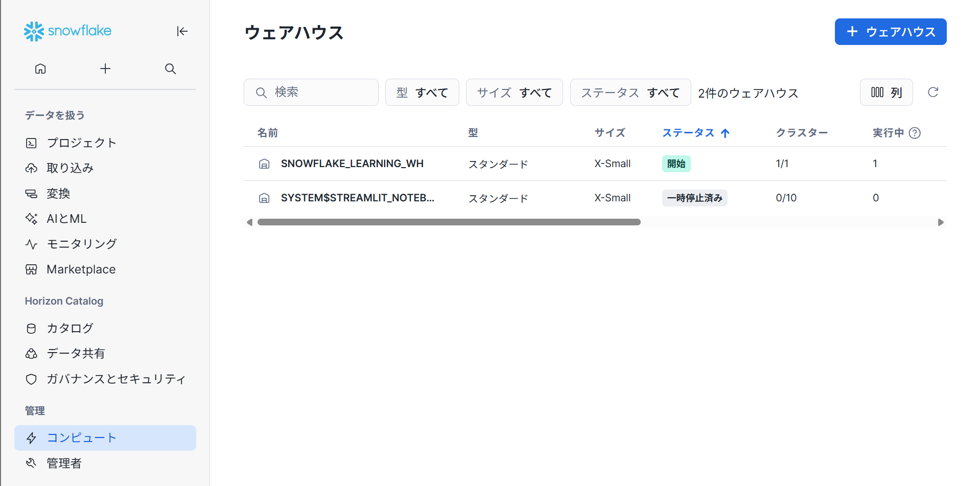Click the 管理者 wrench icon
This screenshot has height=486, width=980.
(x=31, y=463)
